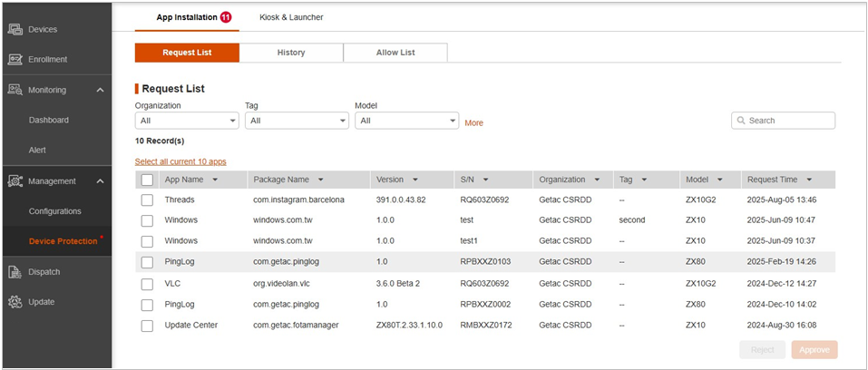The height and width of the screenshot is (370, 868).
Task: Open Configurations in the sidebar
Action: click(x=54, y=211)
